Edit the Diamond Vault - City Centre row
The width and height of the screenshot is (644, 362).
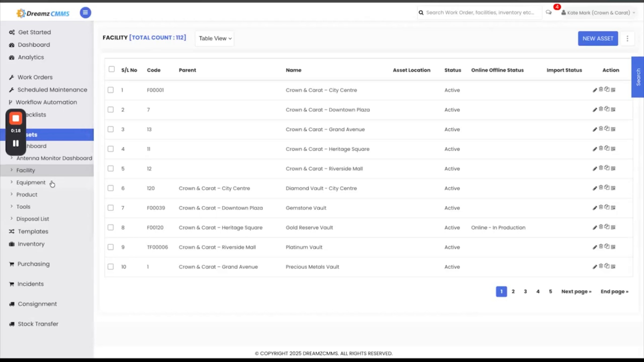coord(595,188)
